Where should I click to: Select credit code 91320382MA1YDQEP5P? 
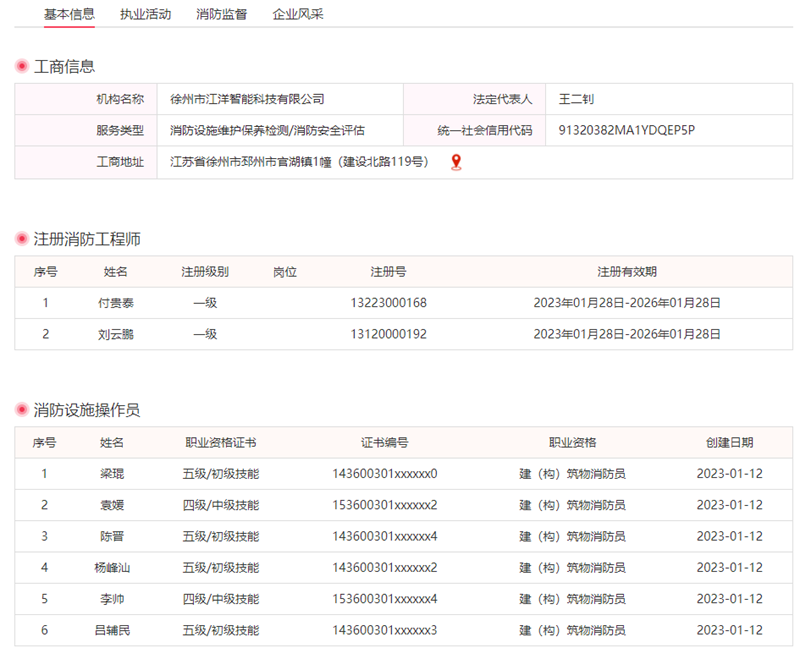point(627,130)
